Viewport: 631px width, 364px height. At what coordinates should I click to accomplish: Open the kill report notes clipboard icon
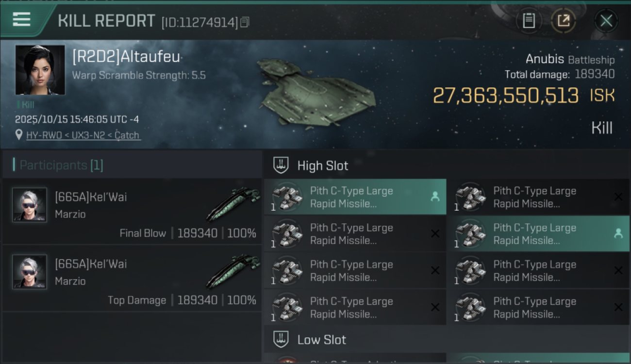[x=529, y=20]
